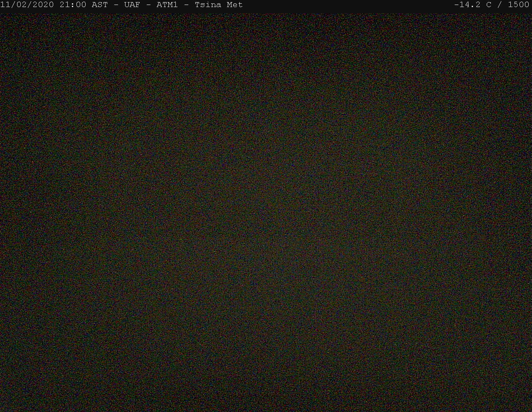Click the timestamp "11/02/2020 21:00 AST"

tap(54, 5)
